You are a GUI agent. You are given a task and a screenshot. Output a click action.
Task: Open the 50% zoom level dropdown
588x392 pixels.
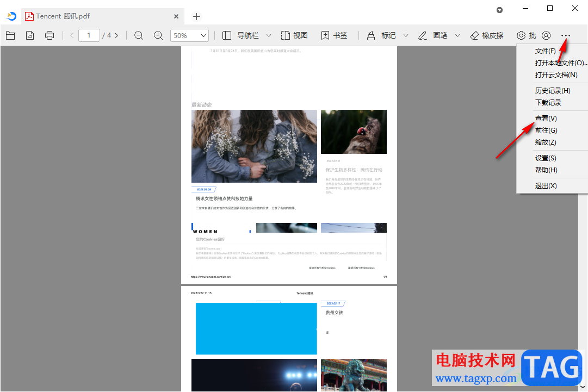(189, 35)
